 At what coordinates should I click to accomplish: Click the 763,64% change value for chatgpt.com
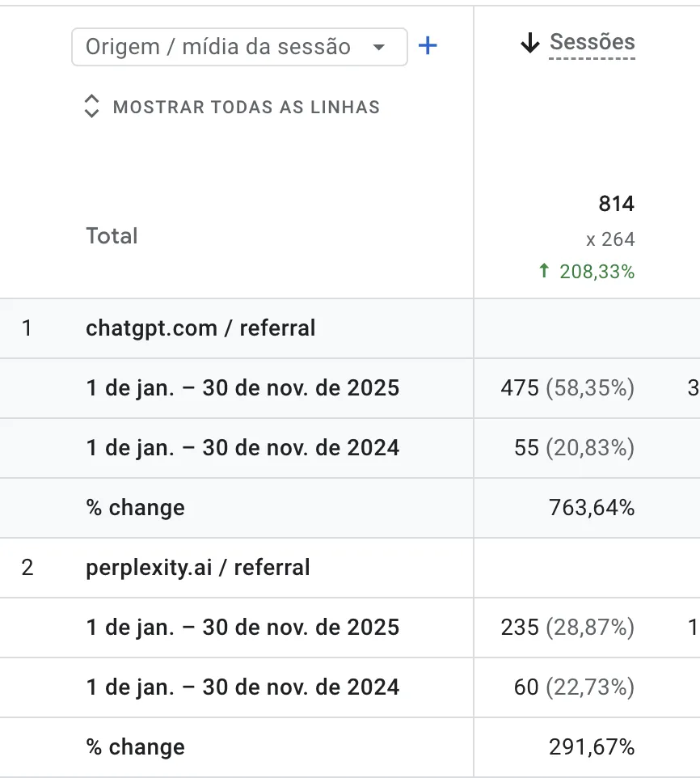pyautogui.click(x=586, y=507)
